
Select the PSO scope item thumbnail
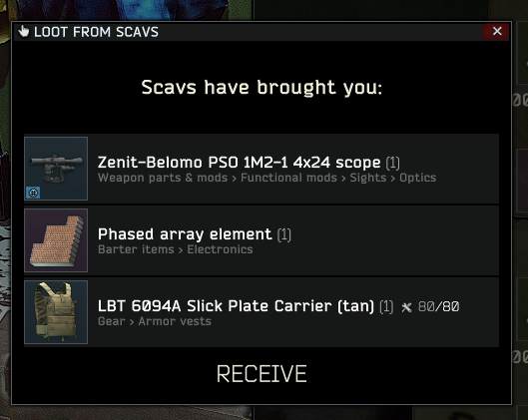(56, 169)
